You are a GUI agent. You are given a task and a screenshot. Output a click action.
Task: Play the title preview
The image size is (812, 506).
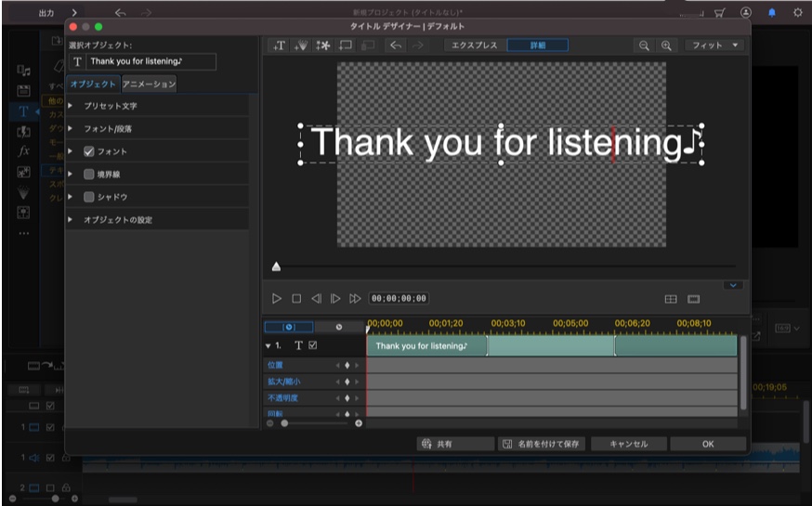click(x=277, y=299)
